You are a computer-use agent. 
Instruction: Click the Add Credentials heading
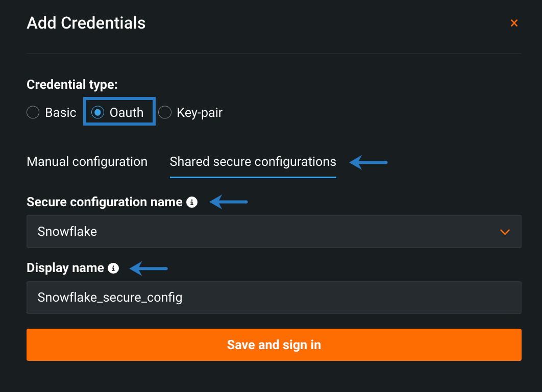pos(86,23)
